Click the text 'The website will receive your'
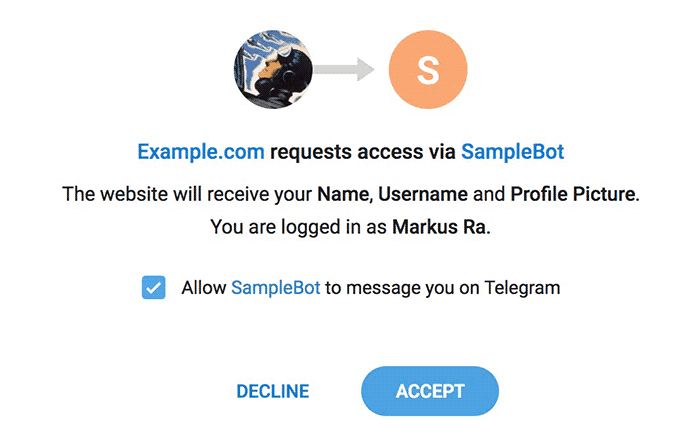This screenshot has height=441, width=700. point(187,194)
